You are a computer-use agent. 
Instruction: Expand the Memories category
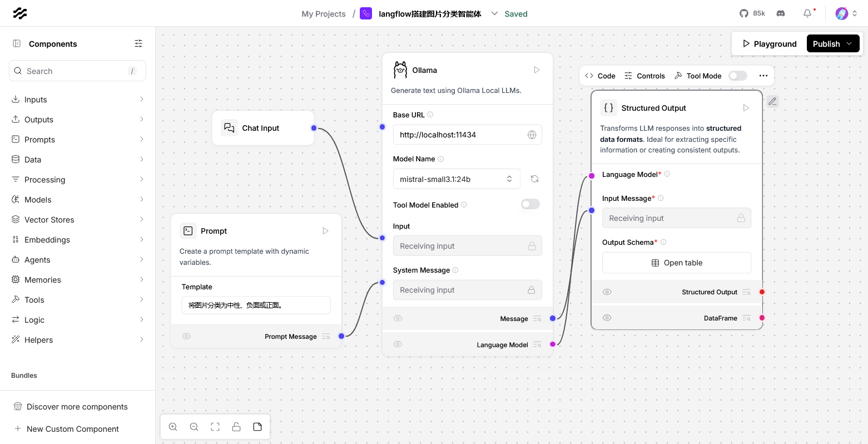pyautogui.click(x=78, y=280)
